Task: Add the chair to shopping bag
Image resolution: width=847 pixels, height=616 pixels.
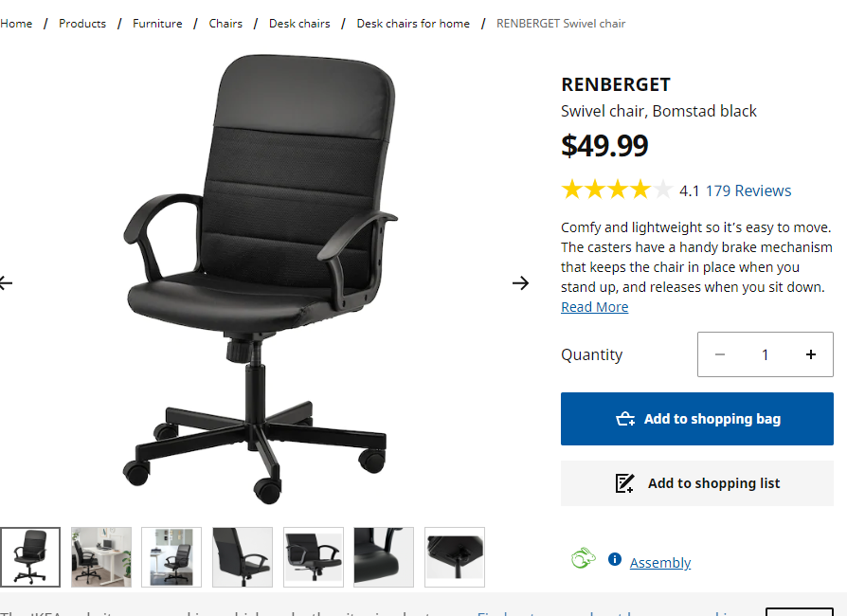Action: coord(696,419)
